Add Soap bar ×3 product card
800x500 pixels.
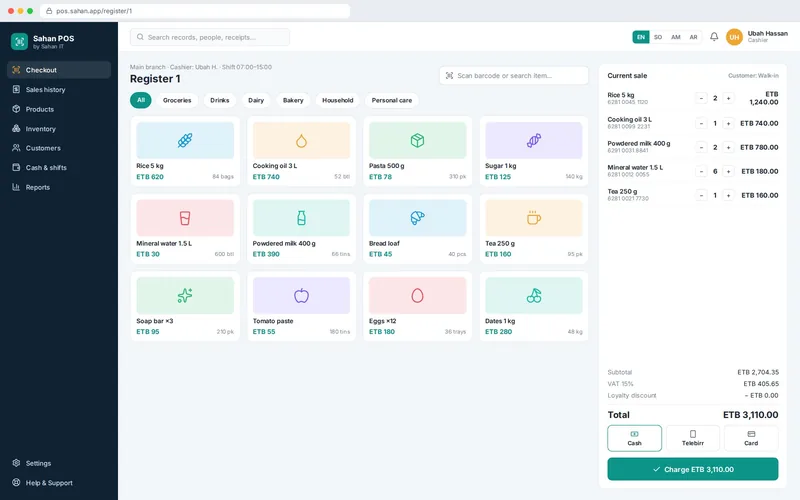[x=185, y=306]
